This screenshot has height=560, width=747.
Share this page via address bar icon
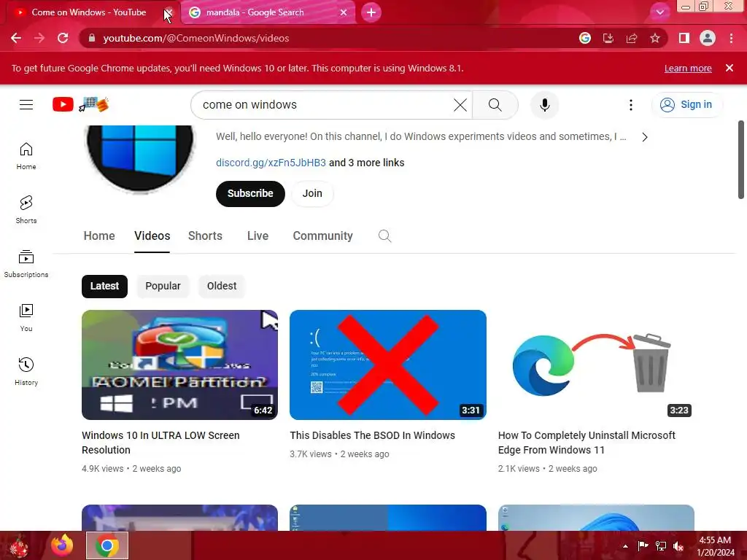tap(632, 38)
